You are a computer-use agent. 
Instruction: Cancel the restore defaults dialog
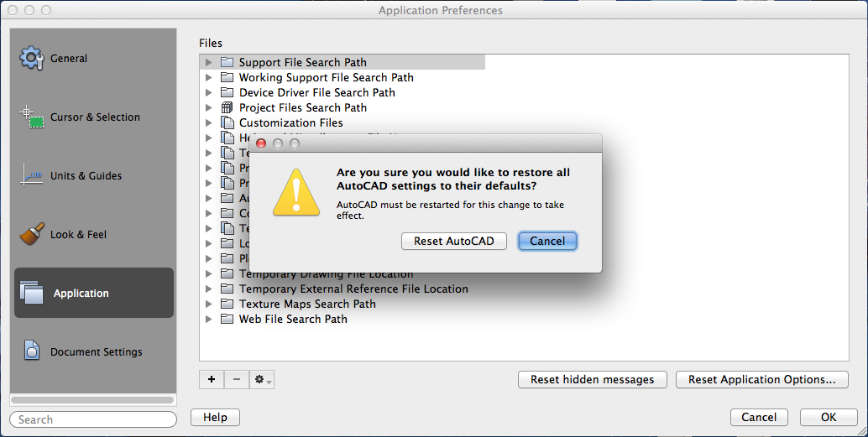pos(547,242)
